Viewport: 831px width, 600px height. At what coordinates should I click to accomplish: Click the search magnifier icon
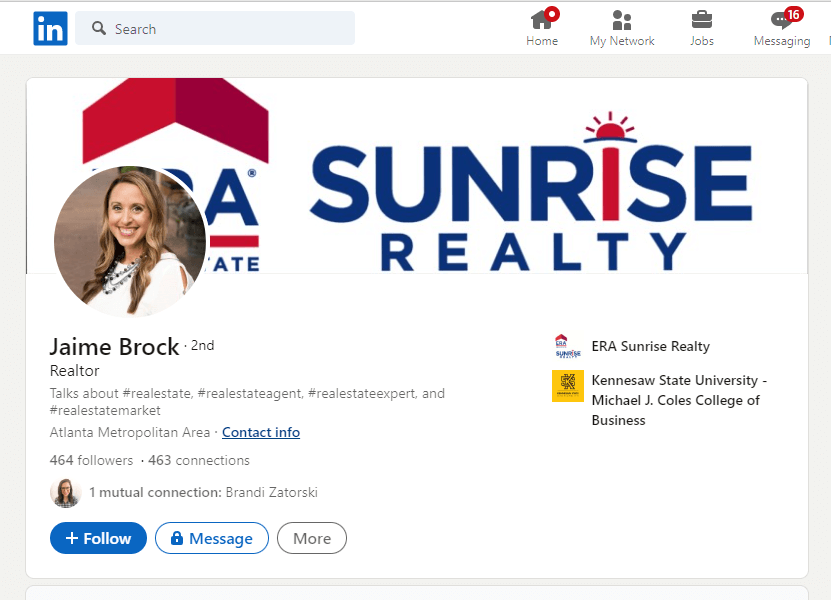click(99, 28)
